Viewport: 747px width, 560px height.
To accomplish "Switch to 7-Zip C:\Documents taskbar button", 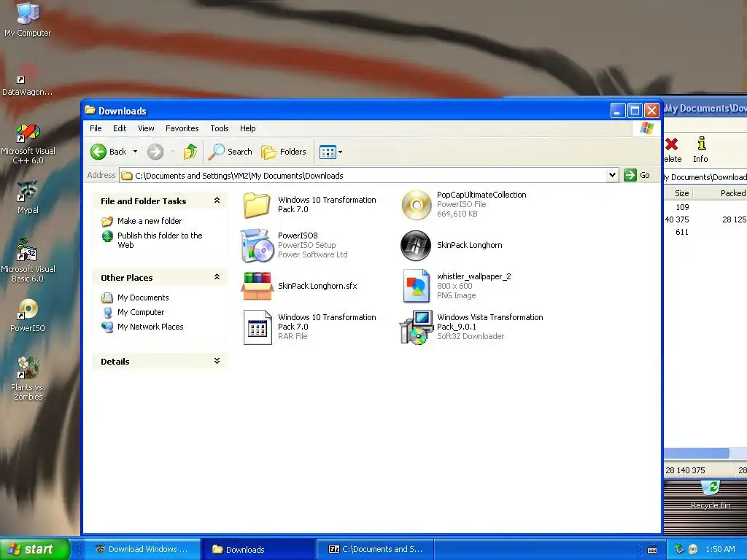I will tap(376, 549).
